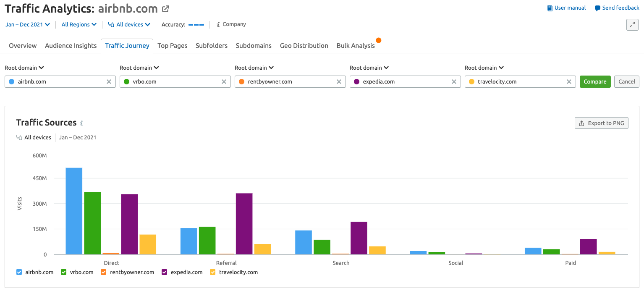Click the Send feedback chat icon
This screenshot has width=644, height=293.
[x=597, y=8]
